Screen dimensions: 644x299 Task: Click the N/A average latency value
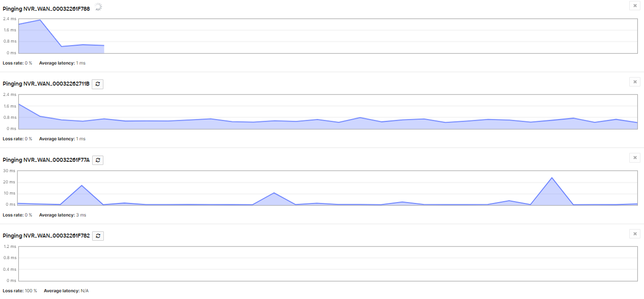click(84, 290)
